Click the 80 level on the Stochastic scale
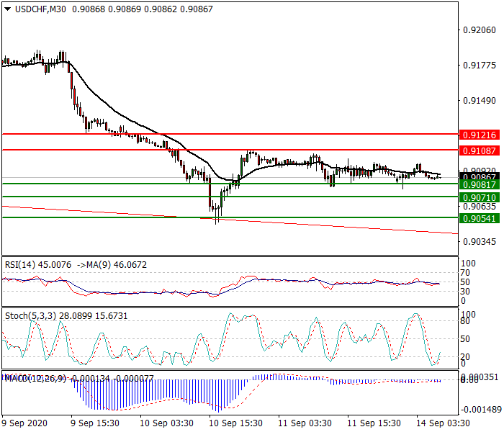Viewport: 504px width, 432px height. (x=465, y=321)
